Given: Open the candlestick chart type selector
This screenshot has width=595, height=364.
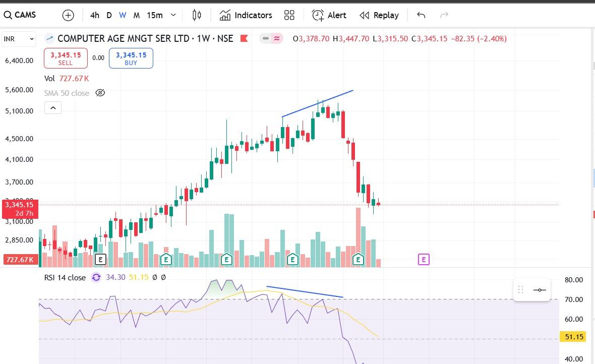Looking at the screenshot, I should (197, 15).
